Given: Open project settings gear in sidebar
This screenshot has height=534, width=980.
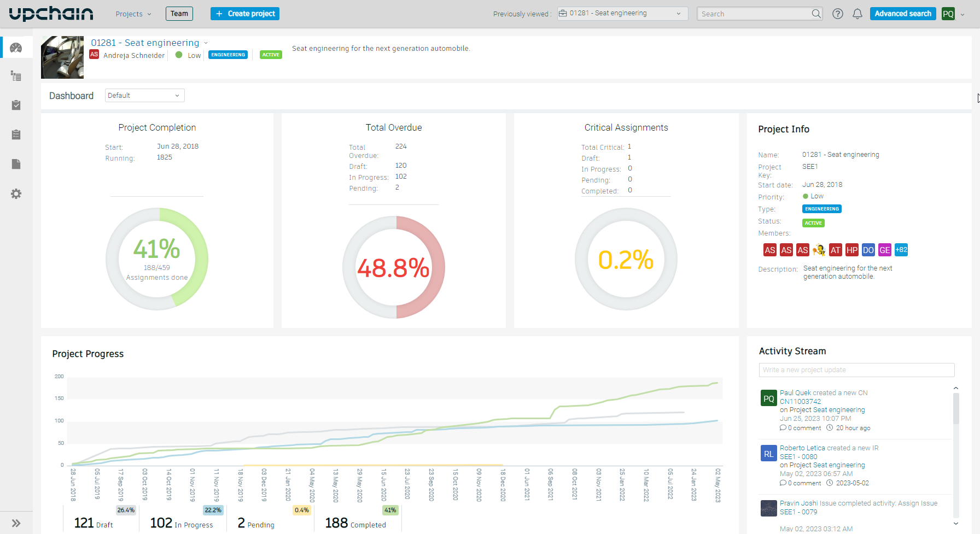Looking at the screenshot, I should pos(16,193).
